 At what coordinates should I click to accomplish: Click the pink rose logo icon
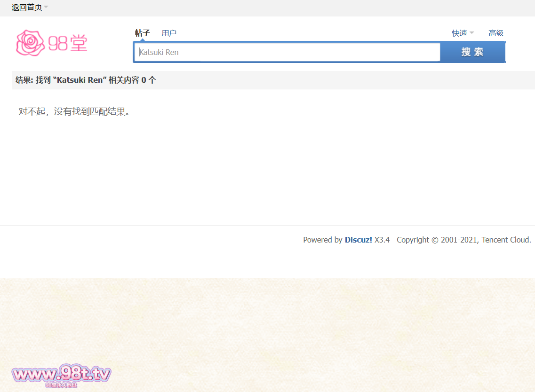coord(30,43)
